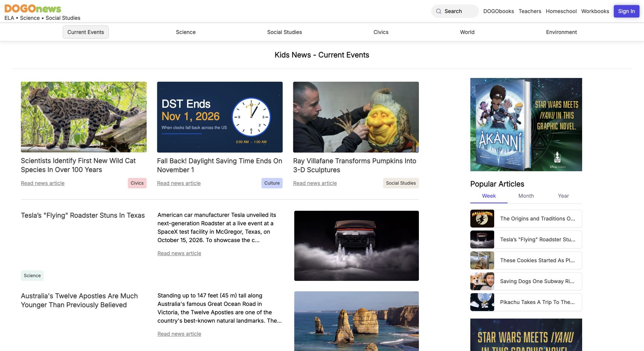This screenshot has height=351, width=644.
Task: Open the Teachers link
Action: [530, 11]
